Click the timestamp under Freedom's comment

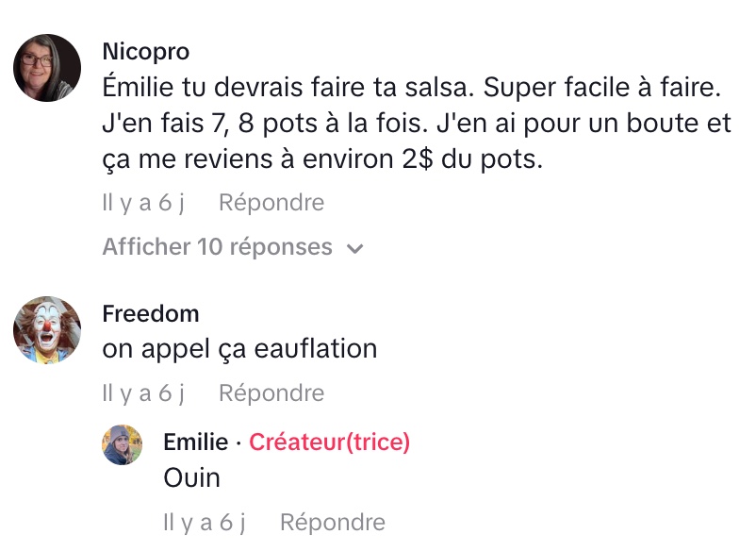coord(143,393)
